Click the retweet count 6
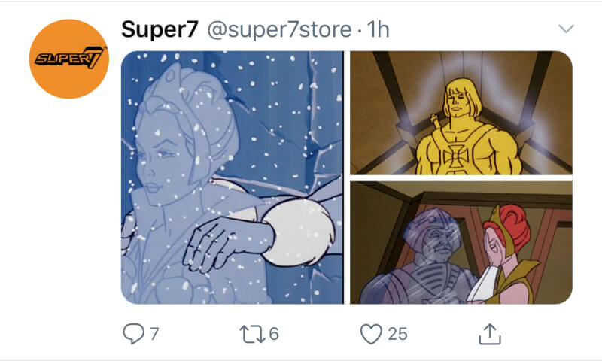The width and height of the screenshot is (602, 364). point(274,334)
